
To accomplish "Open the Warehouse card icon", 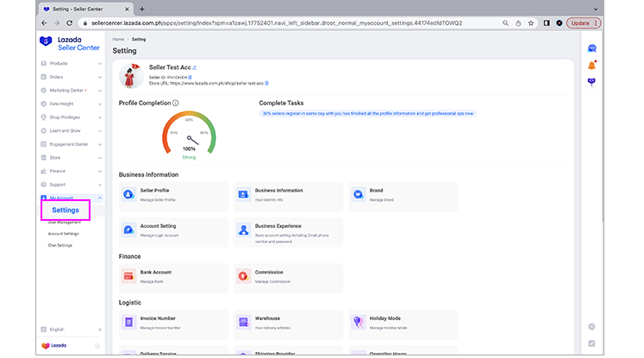I will (x=244, y=323).
